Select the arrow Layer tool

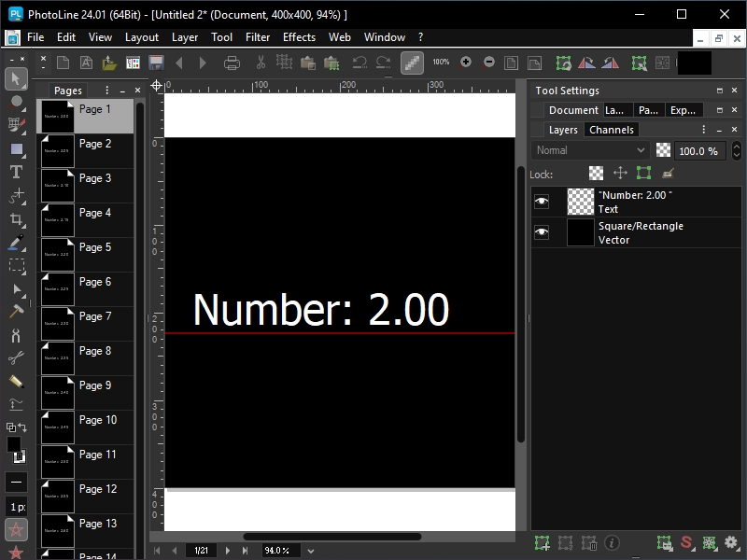click(16, 79)
